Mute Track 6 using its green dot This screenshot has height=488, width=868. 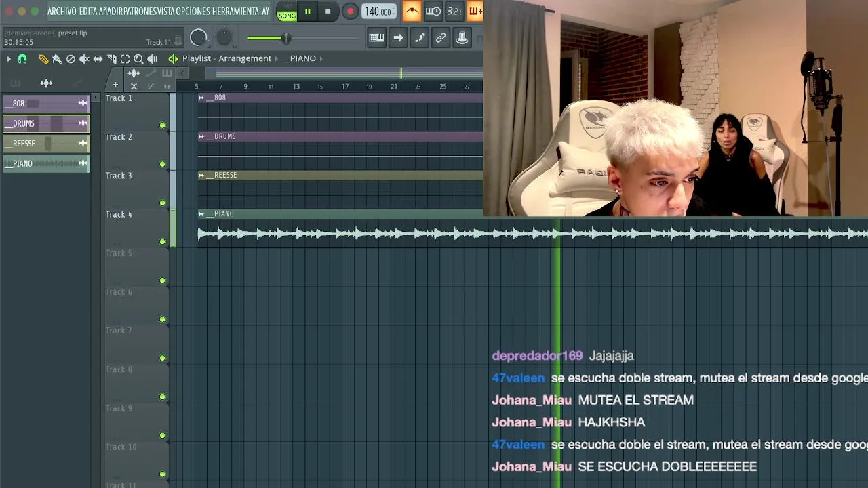(x=162, y=319)
